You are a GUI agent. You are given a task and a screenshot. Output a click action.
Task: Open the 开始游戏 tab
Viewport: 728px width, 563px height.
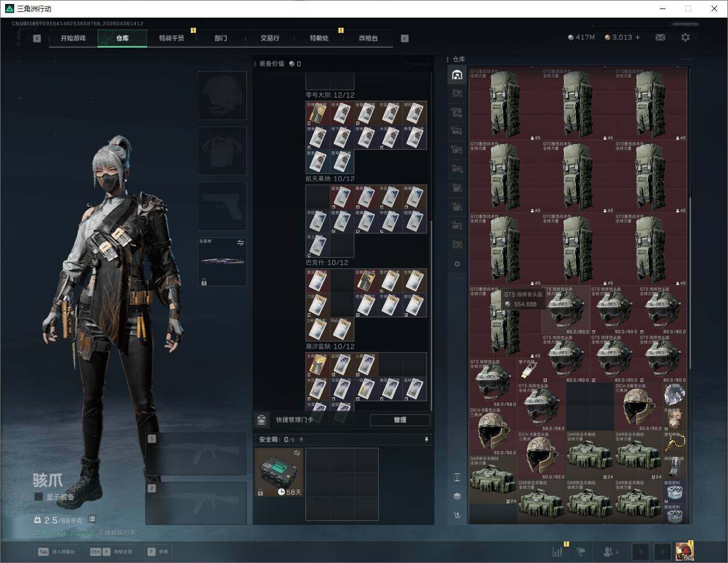click(x=73, y=38)
